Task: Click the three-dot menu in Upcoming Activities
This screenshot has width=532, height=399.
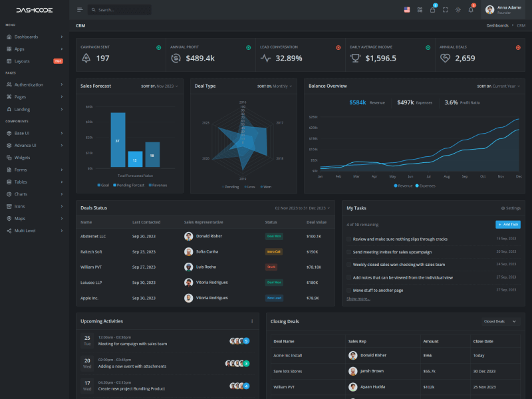Action: (x=252, y=321)
